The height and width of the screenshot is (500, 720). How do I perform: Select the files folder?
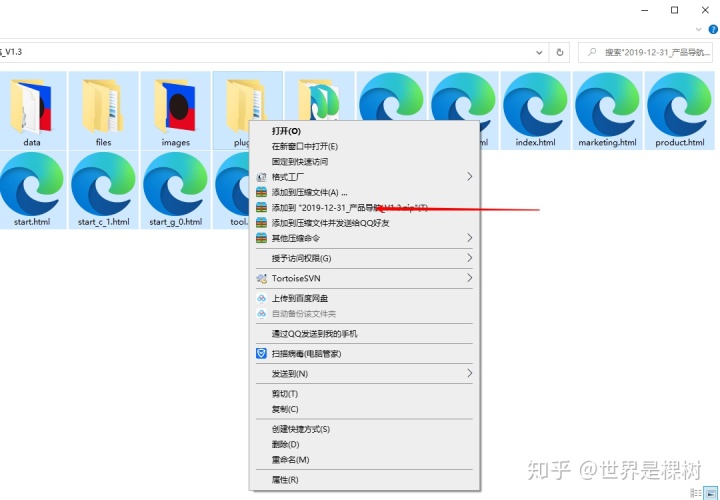[103, 111]
